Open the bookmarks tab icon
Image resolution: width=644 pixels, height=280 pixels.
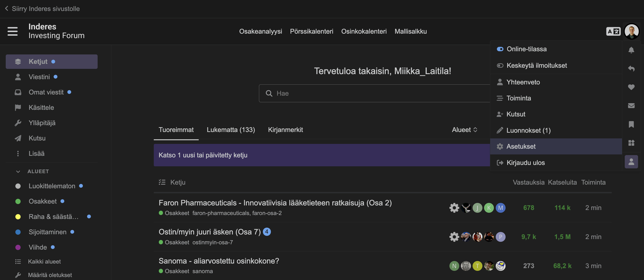(x=631, y=124)
